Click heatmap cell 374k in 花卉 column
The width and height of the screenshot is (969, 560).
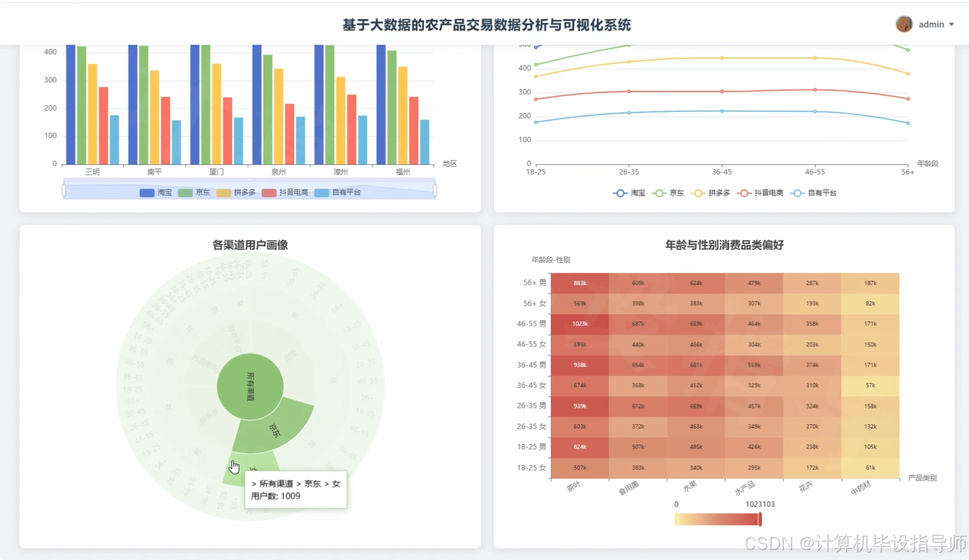click(812, 365)
